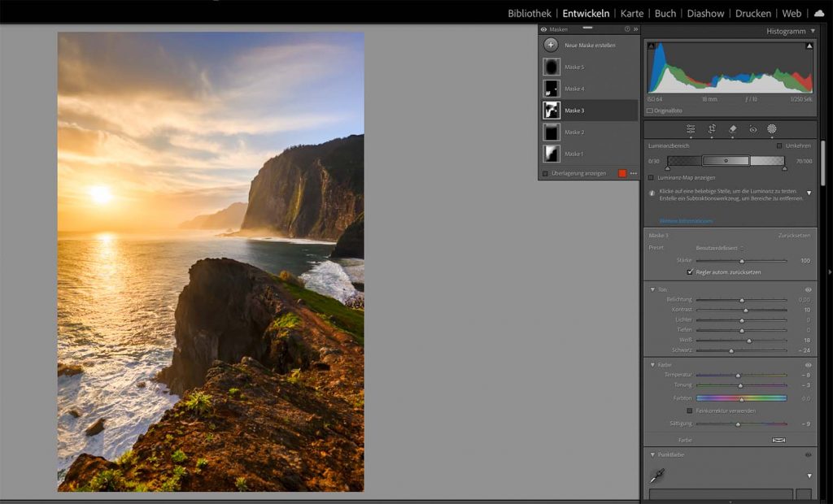Click the red mask overlay color swatch
The width and height of the screenshot is (833, 504).
point(624,172)
